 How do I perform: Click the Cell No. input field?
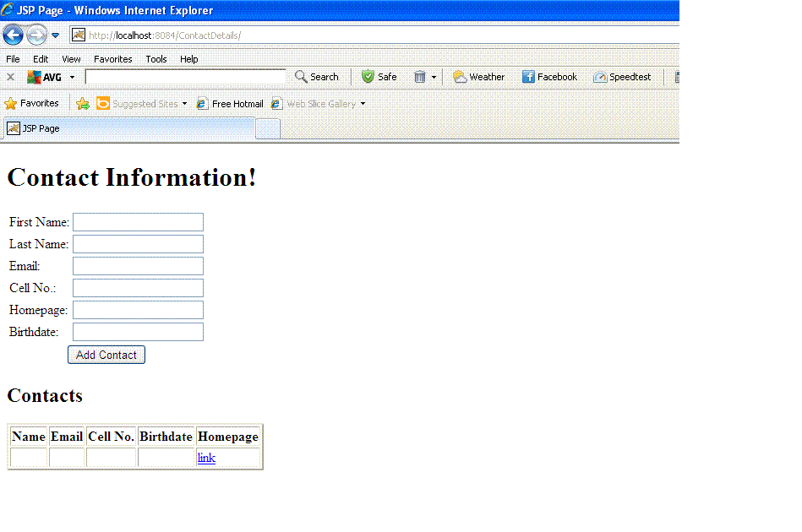tap(138, 288)
